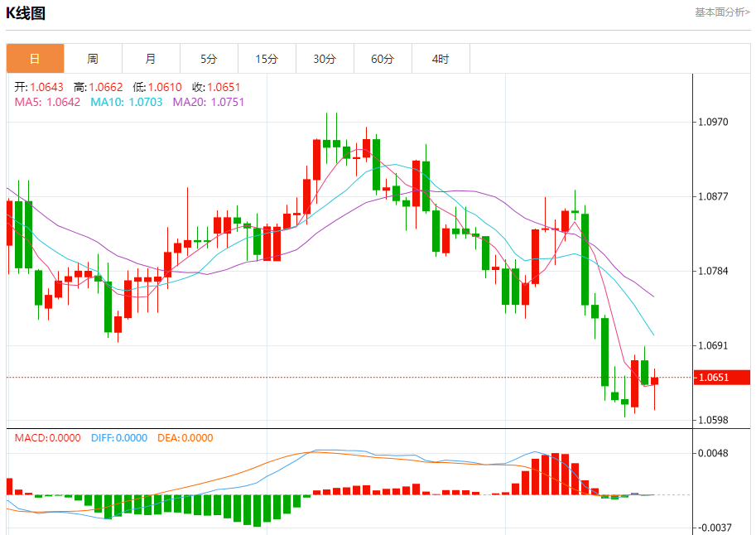The width and height of the screenshot is (756, 535).
Task: Switch to the 周 weekly tab
Action: point(93,59)
